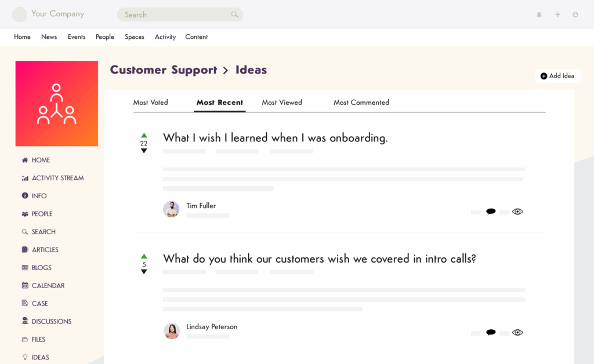Switch to the Most Voted tab

(151, 102)
